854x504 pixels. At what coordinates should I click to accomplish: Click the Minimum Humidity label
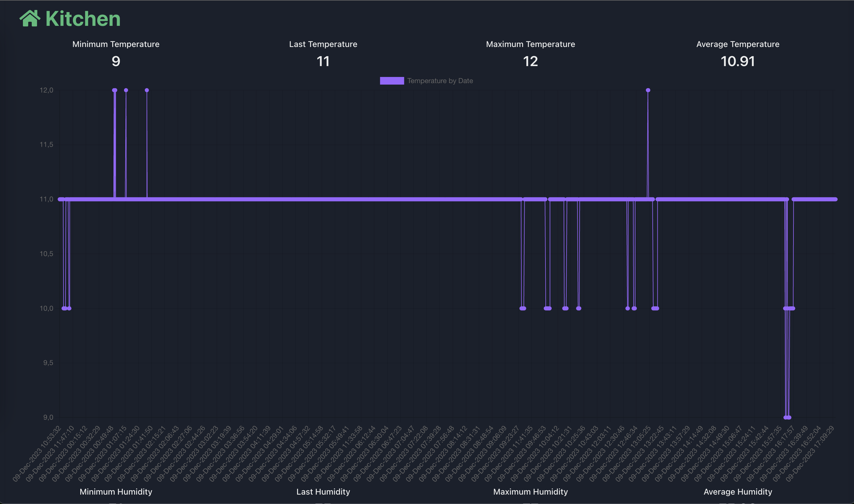pos(116,492)
